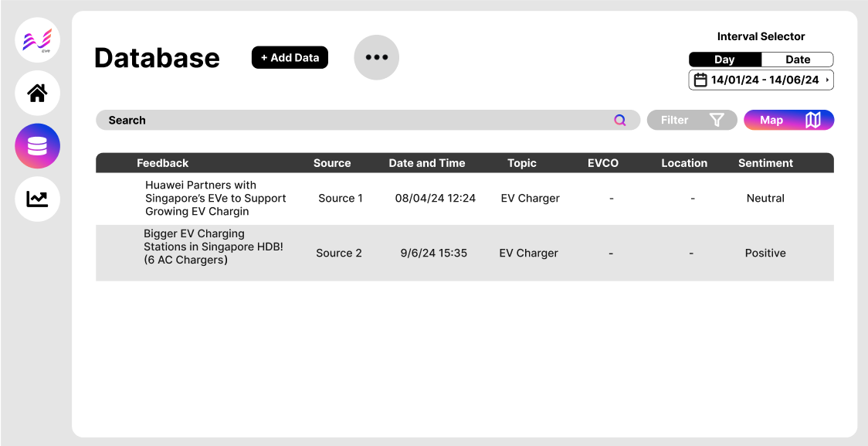The image size is (868, 446).
Task: Click the EVe logo icon
Action: (37, 40)
